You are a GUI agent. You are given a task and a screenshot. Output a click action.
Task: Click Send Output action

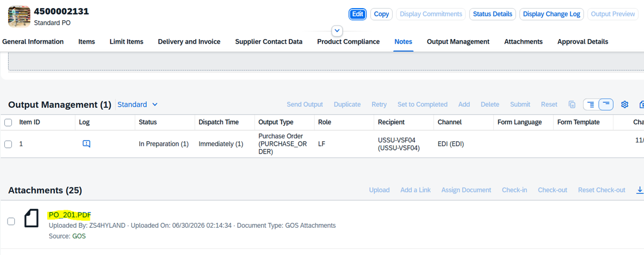point(305,105)
